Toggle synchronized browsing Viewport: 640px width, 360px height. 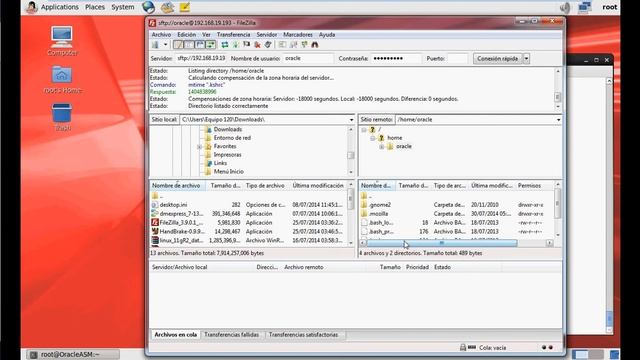tap(304, 45)
